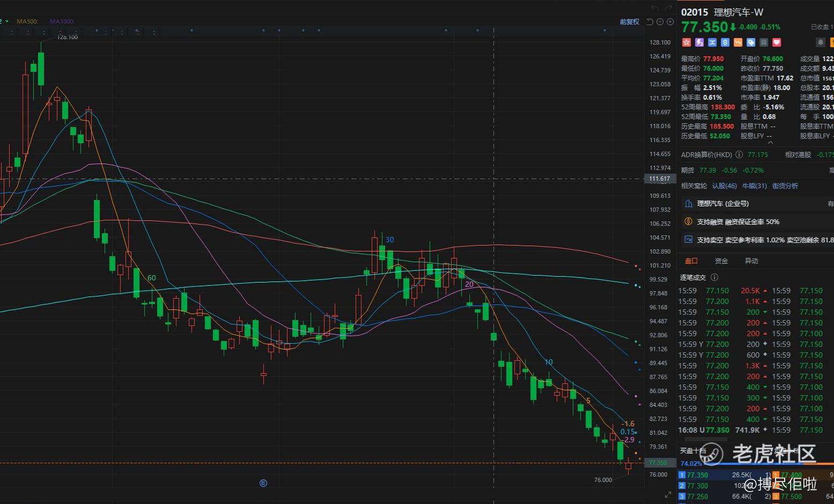Viewport: 834px width, 504px height.
Task: Reset the chart view with the restore icon
Action: pyautogui.click(x=650, y=22)
